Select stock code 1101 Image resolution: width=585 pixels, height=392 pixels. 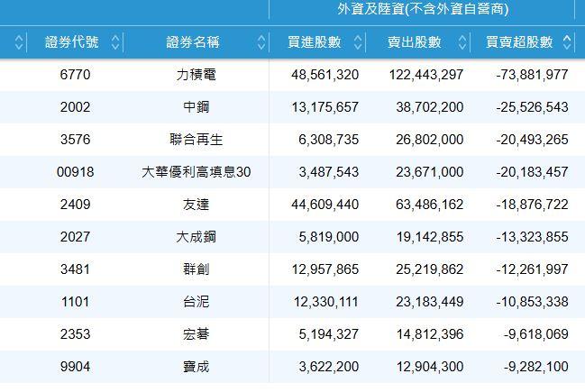[x=76, y=302]
